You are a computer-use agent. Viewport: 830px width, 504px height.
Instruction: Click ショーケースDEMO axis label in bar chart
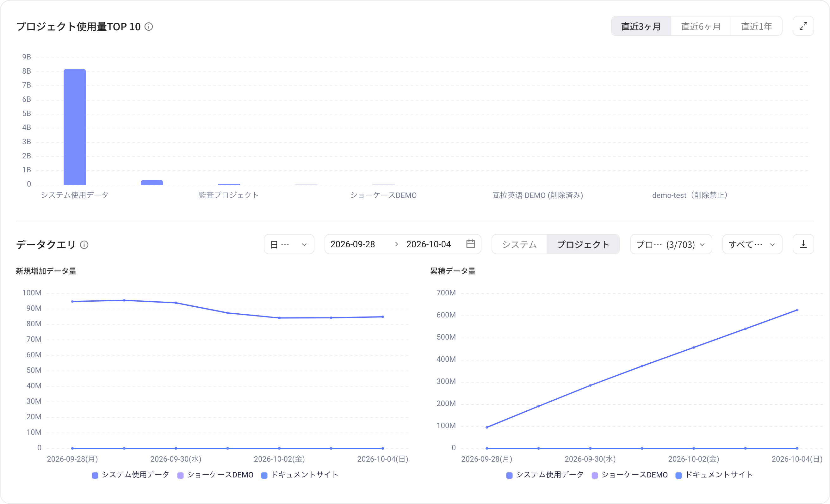pyautogui.click(x=383, y=195)
